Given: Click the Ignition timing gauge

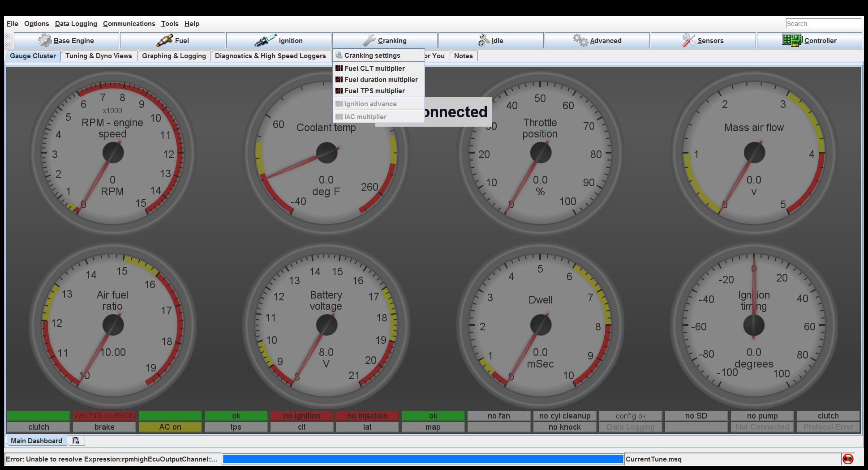Looking at the screenshot, I should 754,325.
